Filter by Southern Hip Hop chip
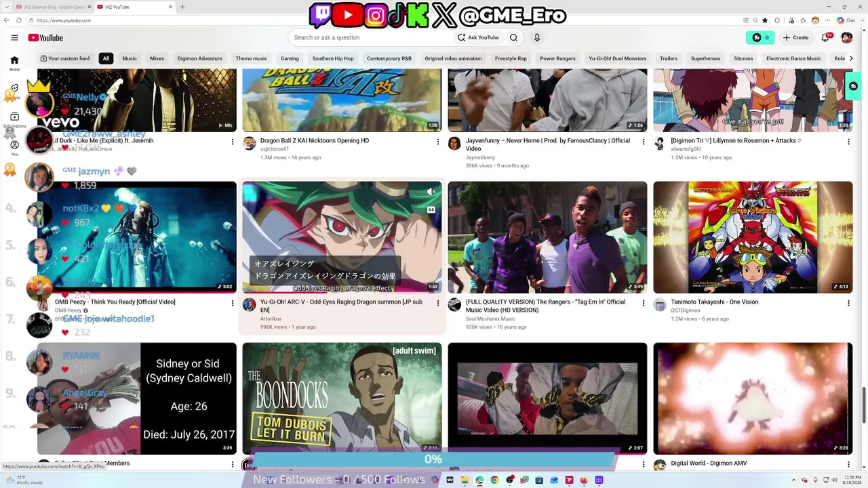This screenshot has width=868, height=488. [333, 58]
